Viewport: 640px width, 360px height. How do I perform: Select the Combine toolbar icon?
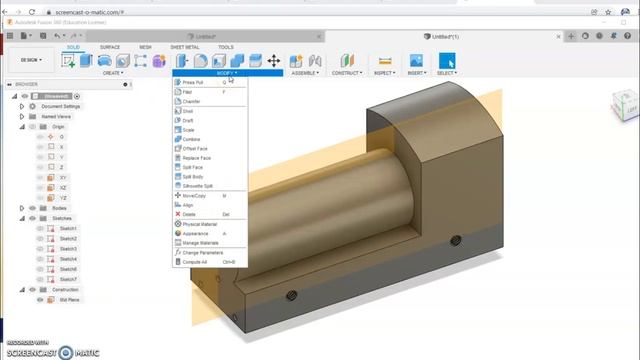pyautogui.click(x=237, y=61)
